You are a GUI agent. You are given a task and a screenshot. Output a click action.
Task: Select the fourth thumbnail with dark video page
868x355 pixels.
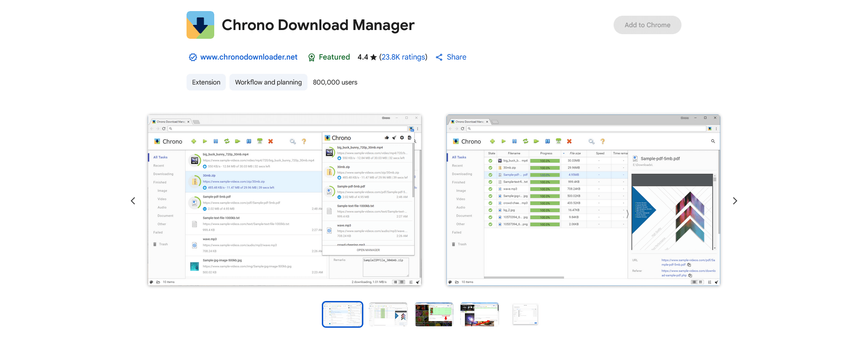(x=480, y=314)
